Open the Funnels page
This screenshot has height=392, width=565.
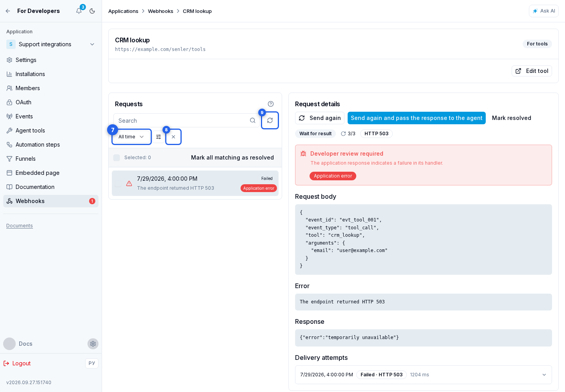click(x=51, y=159)
